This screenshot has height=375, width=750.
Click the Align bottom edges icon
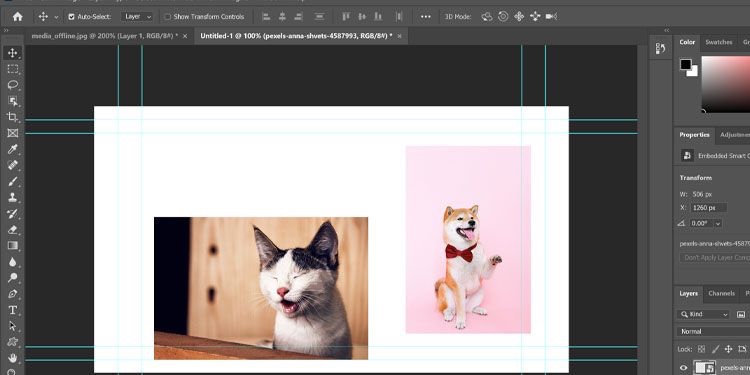(378, 17)
